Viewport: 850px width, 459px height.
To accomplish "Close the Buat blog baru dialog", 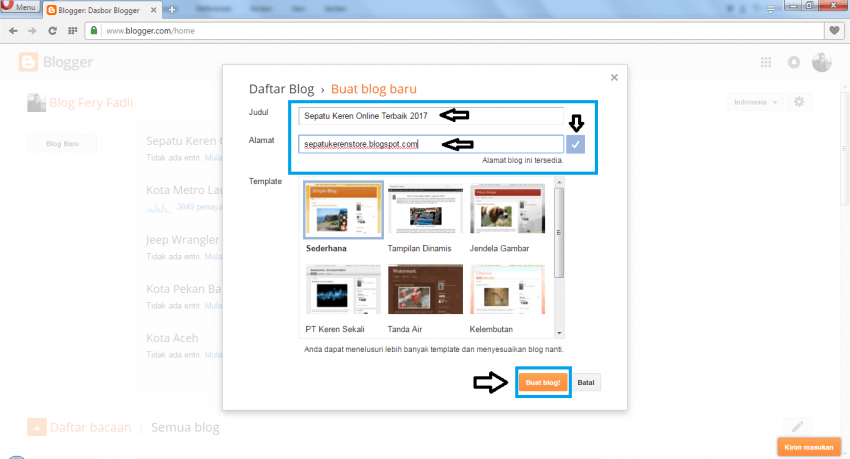I will tap(614, 77).
